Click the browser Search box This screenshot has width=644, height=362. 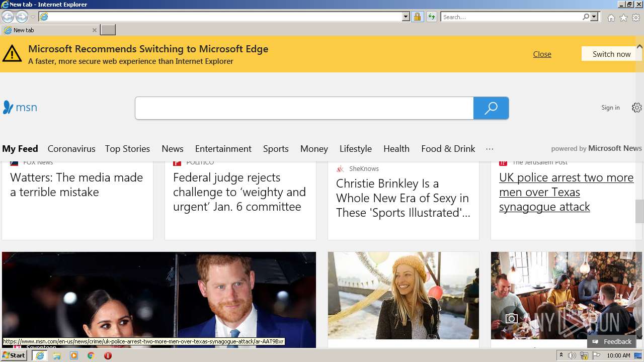pos(511,17)
